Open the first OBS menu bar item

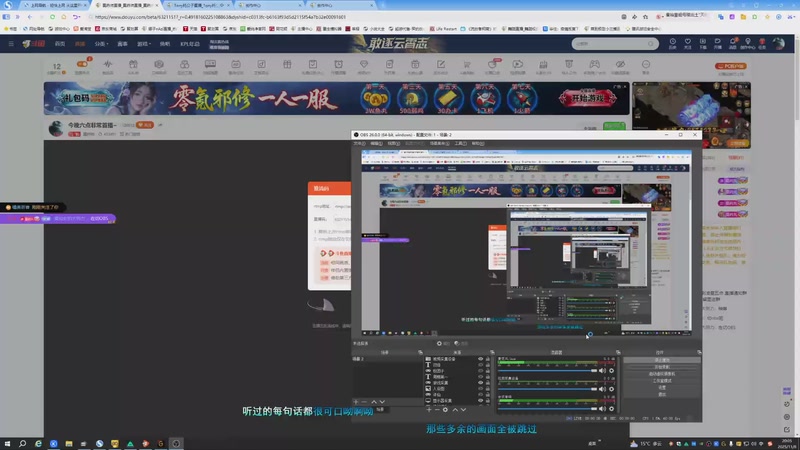pyautogui.click(x=359, y=143)
